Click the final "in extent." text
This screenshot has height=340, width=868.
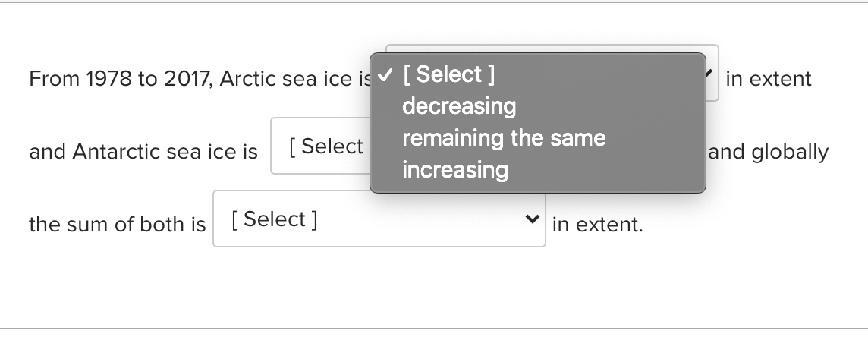click(597, 225)
